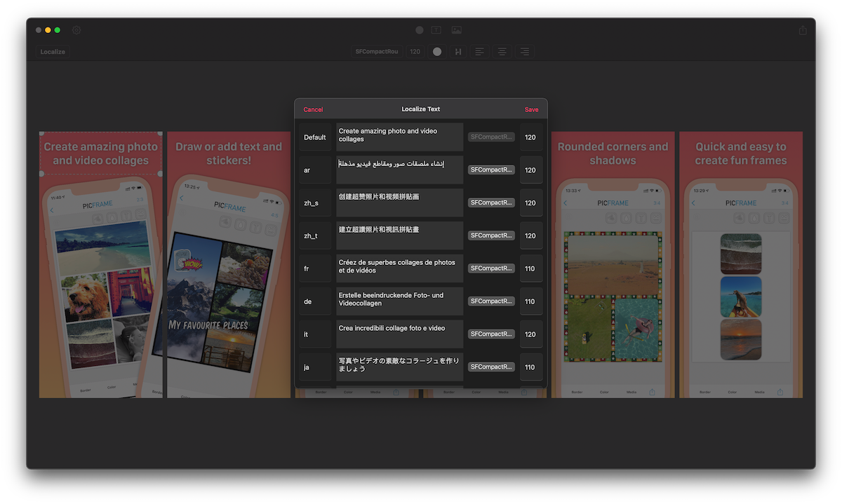The image size is (842, 504).
Task: Align text right in toolbar
Action: [x=524, y=52]
